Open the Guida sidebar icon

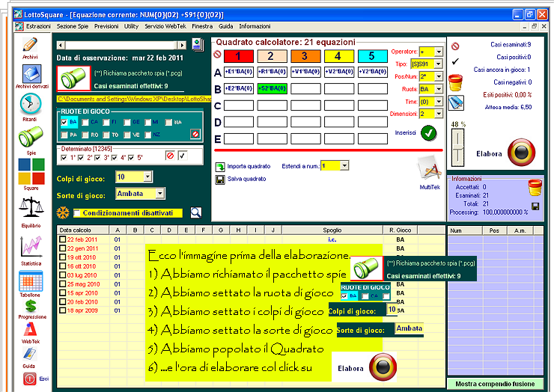coord(30,354)
